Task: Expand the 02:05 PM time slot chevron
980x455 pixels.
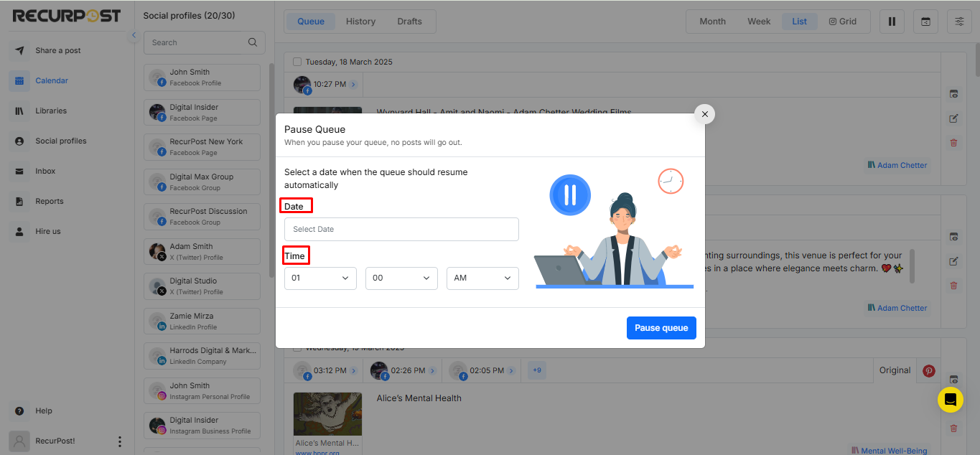Action: coord(511,371)
